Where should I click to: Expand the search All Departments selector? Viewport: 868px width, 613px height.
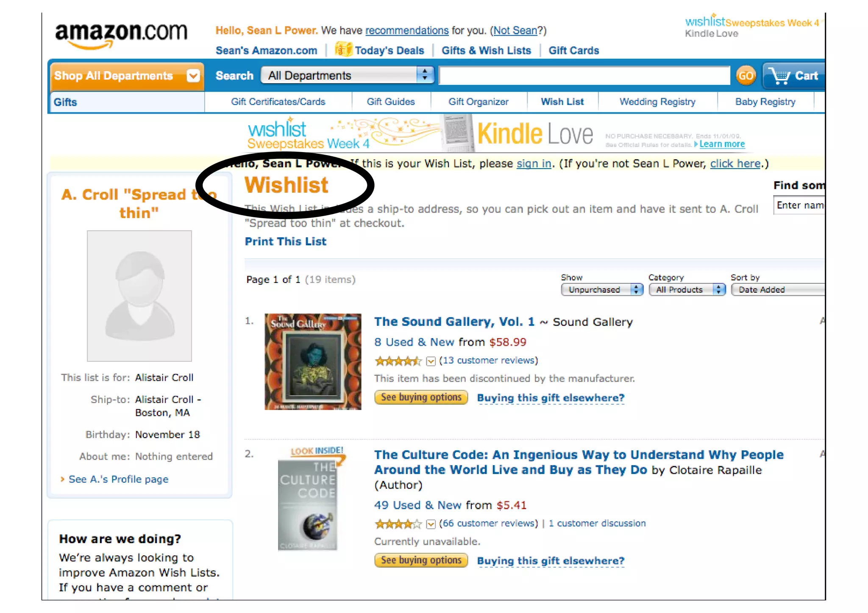tap(347, 75)
